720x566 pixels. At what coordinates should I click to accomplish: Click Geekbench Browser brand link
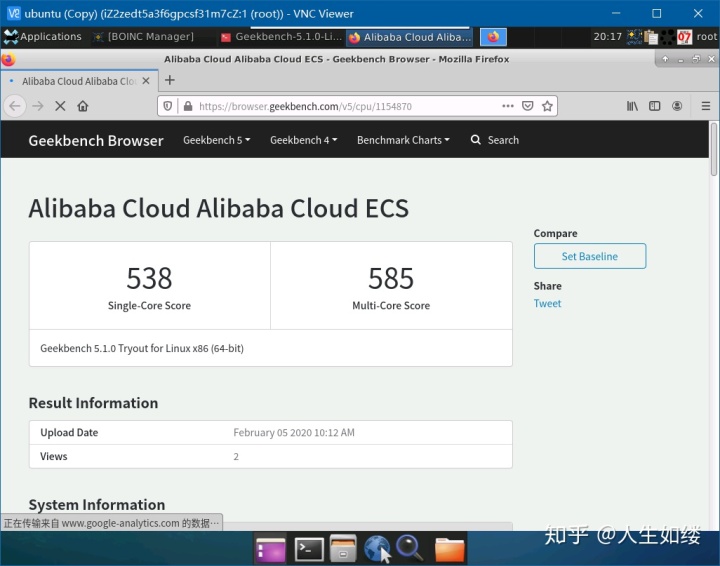[96, 140]
